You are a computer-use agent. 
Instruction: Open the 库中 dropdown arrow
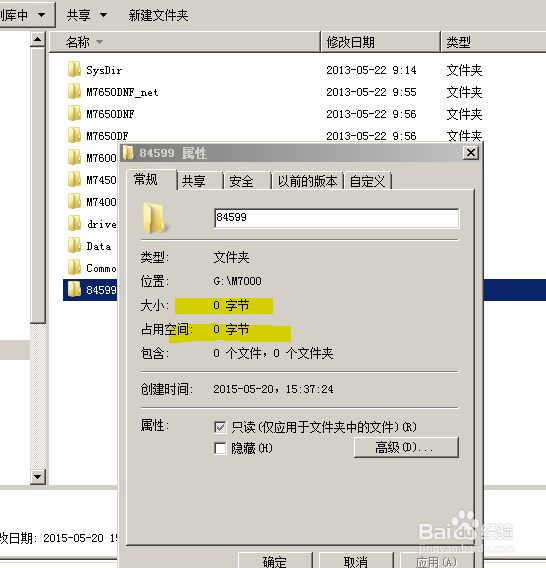click(x=42, y=15)
